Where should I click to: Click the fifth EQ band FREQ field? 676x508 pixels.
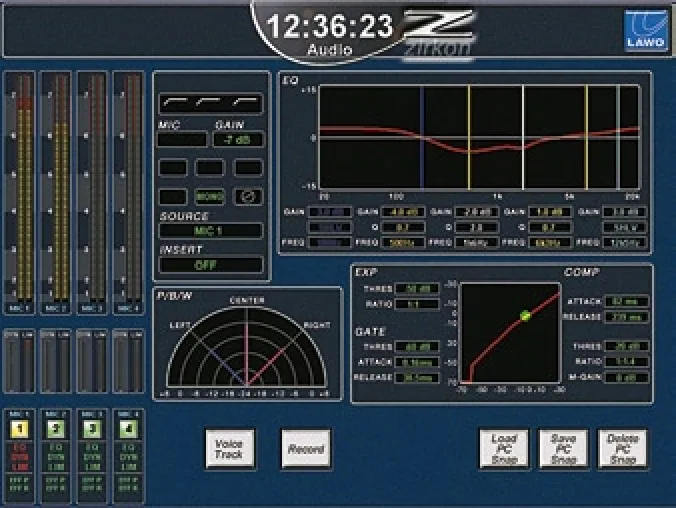point(625,243)
